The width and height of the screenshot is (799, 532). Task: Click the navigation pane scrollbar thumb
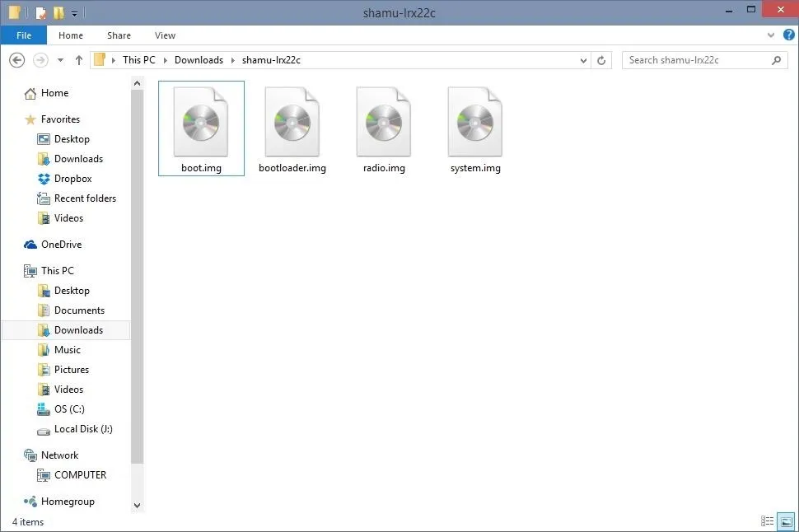(137, 277)
